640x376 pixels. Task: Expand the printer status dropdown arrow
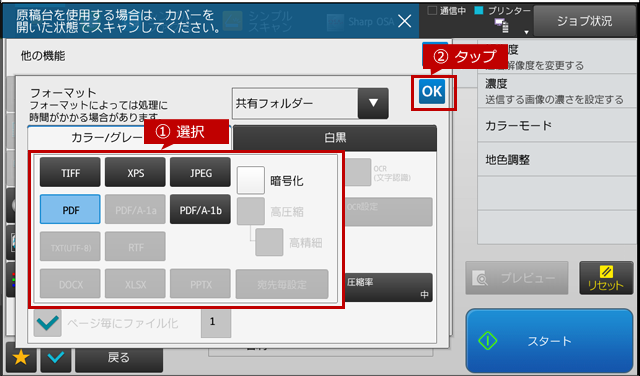(527, 32)
